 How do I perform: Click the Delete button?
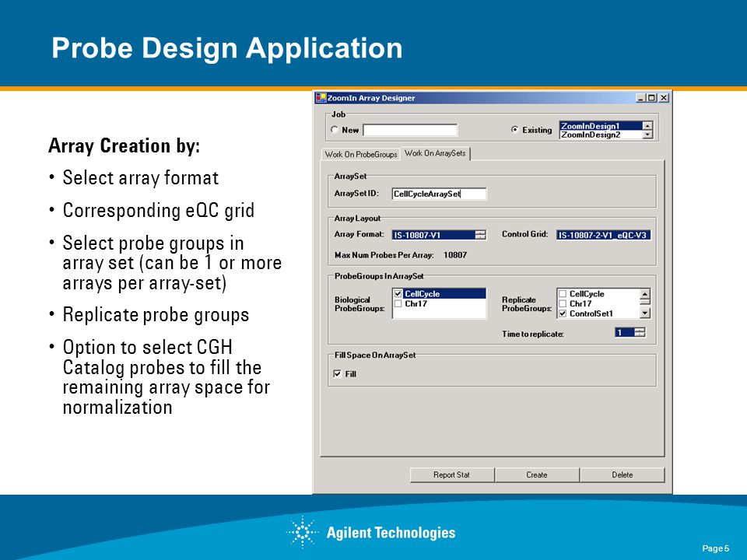click(622, 474)
